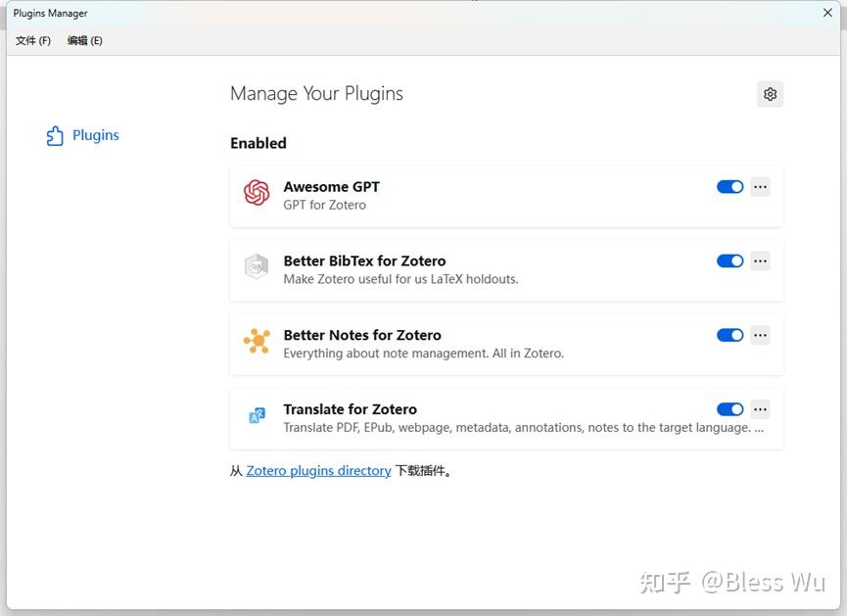Disable the Translate for Zotero plugin
Viewport: 847px width, 616px height.
point(729,409)
